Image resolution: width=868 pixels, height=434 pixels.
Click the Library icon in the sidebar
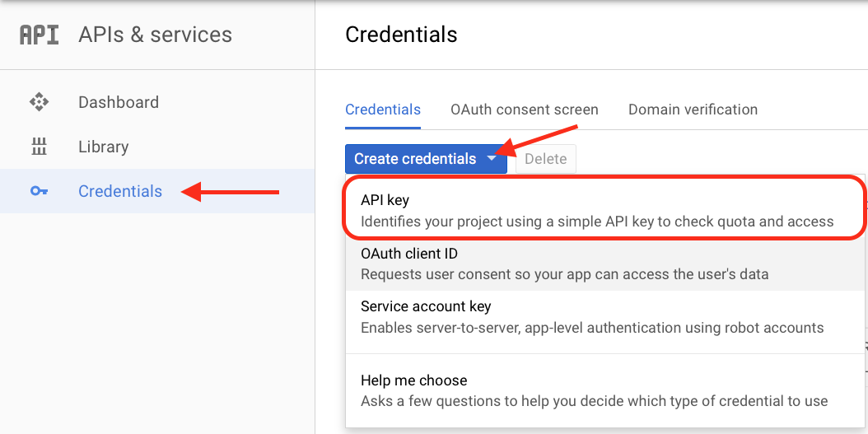(x=39, y=147)
